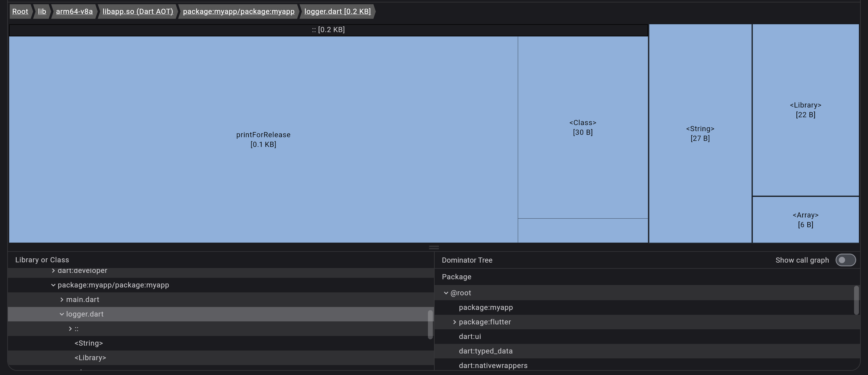The width and height of the screenshot is (868, 375).
Task: Select logger.dart [0.2 KB] breadcrumb
Action: pyautogui.click(x=337, y=12)
